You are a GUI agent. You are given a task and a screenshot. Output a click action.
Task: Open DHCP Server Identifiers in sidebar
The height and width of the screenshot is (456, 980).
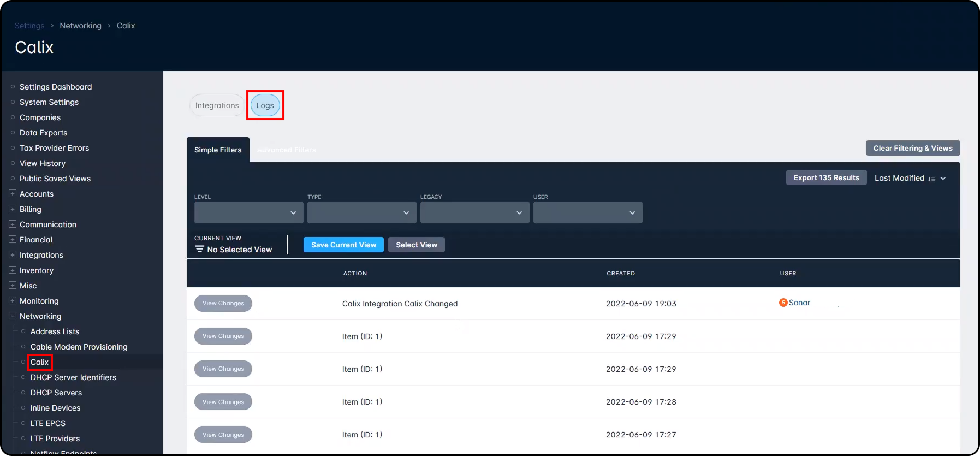point(73,377)
